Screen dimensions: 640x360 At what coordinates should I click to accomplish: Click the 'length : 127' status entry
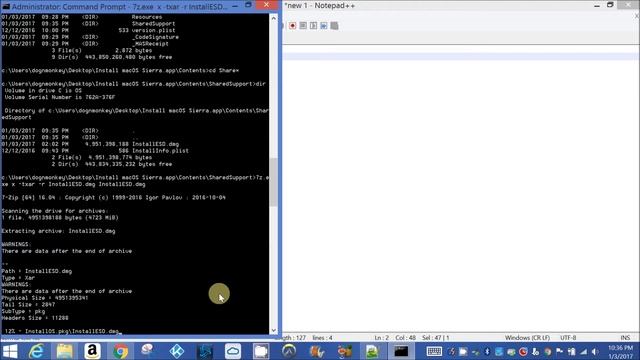click(x=291, y=338)
